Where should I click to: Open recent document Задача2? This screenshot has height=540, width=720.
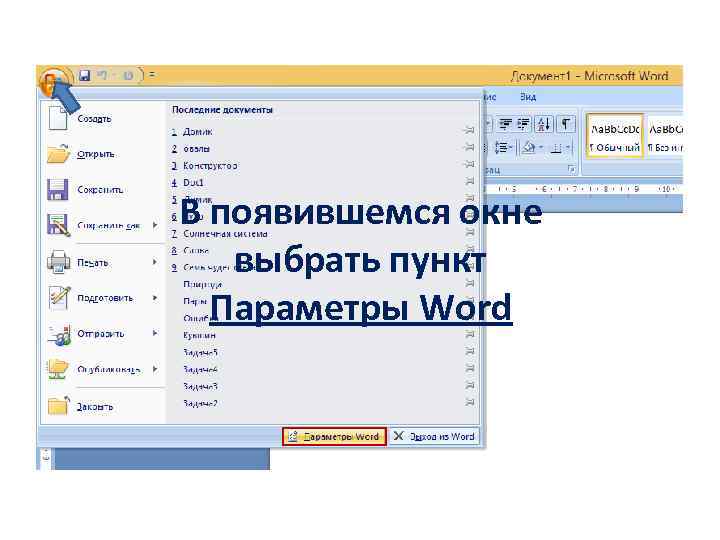(200, 404)
